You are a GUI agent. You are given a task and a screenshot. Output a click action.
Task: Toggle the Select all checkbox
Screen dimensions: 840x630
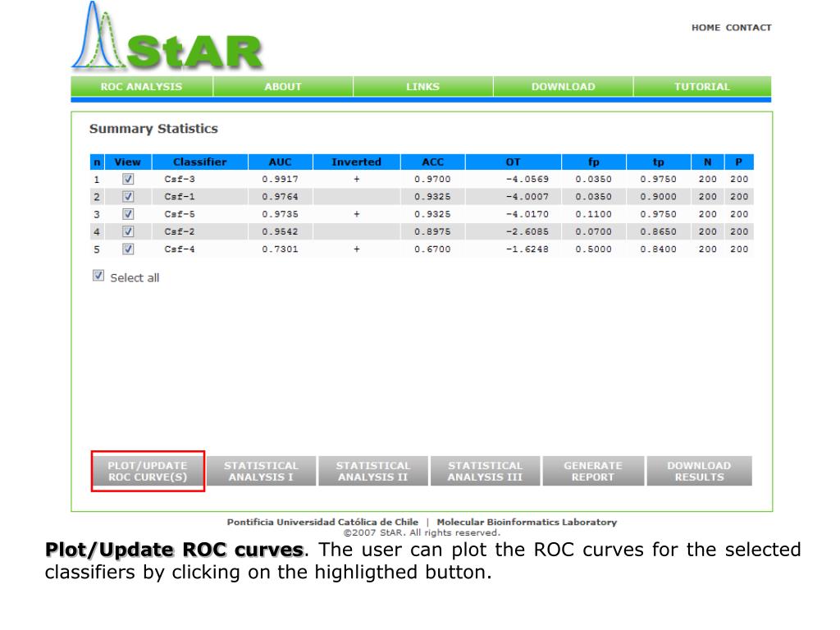[99, 276]
